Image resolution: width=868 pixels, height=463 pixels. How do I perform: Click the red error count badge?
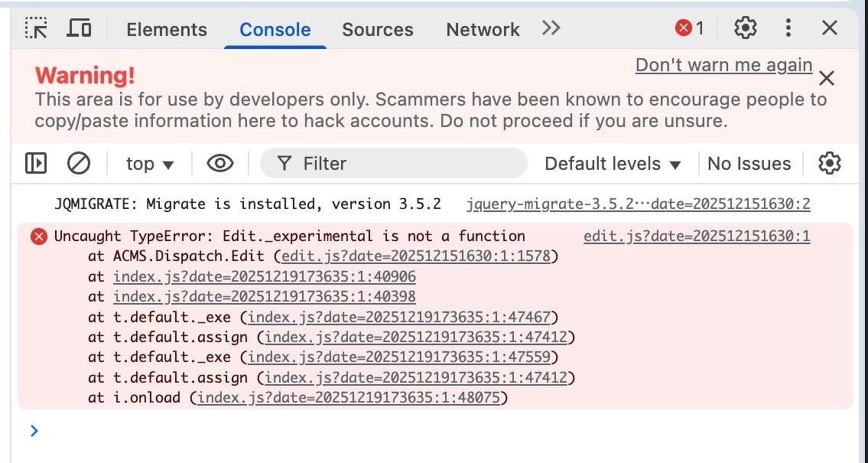(x=689, y=29)
